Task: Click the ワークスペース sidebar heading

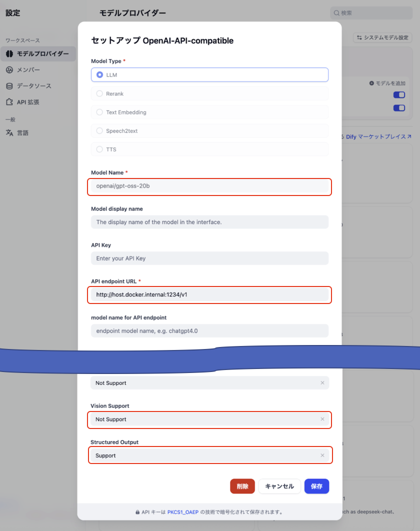Action: pyautogui.click(x=22, y=40)
